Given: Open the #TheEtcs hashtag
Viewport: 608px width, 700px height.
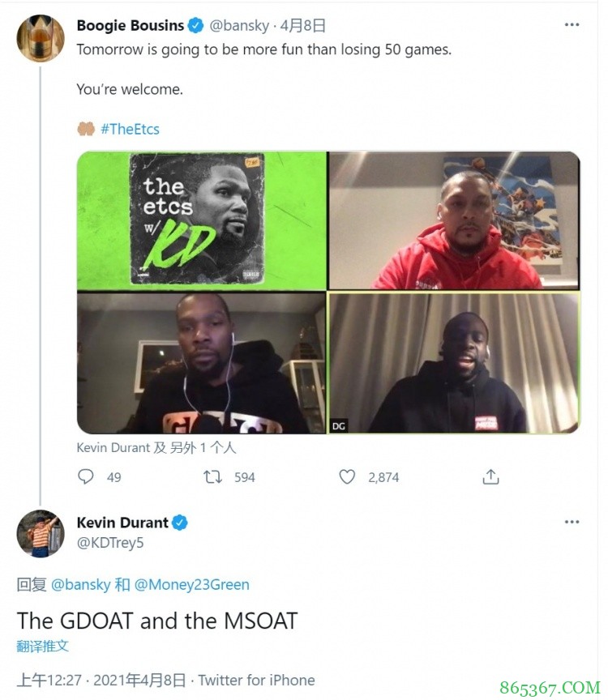Looking at the screenshot, I should [130, 129].
